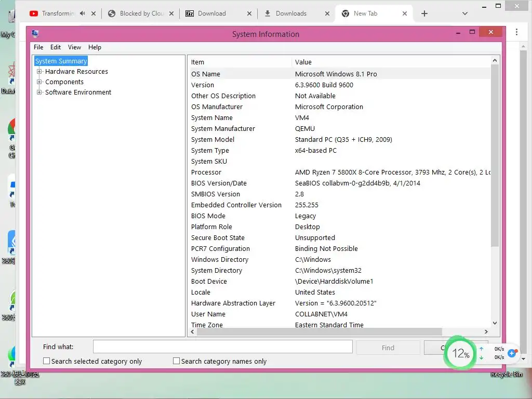Click the globe icon on Blocked by Cloudflare tab

click(112, 14)
